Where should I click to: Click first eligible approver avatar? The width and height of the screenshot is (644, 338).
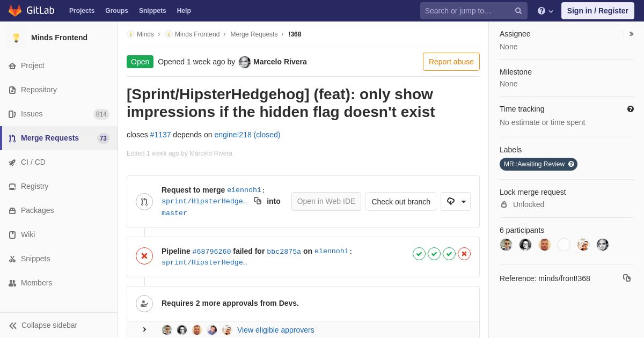(167, 330)
